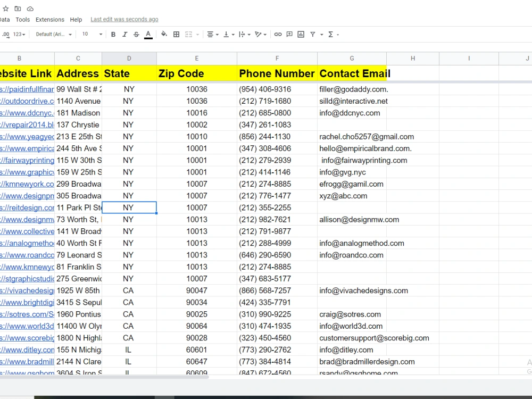Select column I header
This screenshot has height=399, width=532.
click(469, 59)
